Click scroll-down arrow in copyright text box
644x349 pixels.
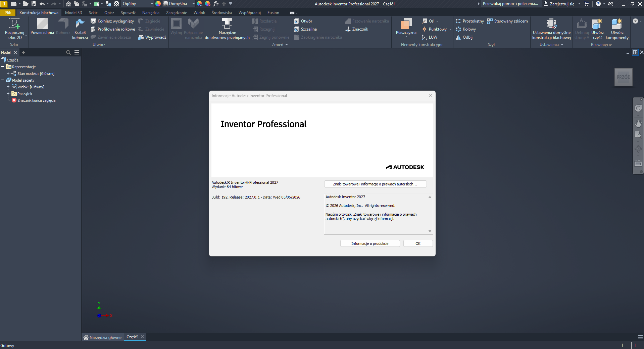pos(430,231)
